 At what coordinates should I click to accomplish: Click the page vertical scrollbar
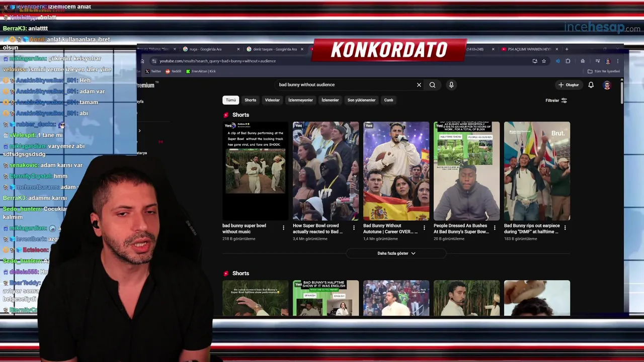point(622,93)
